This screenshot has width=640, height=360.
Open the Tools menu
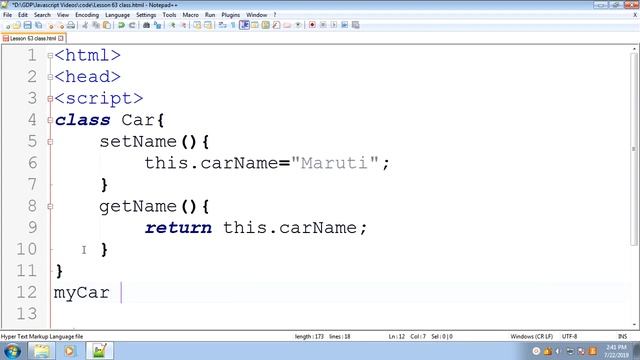[x=169, y=15]
